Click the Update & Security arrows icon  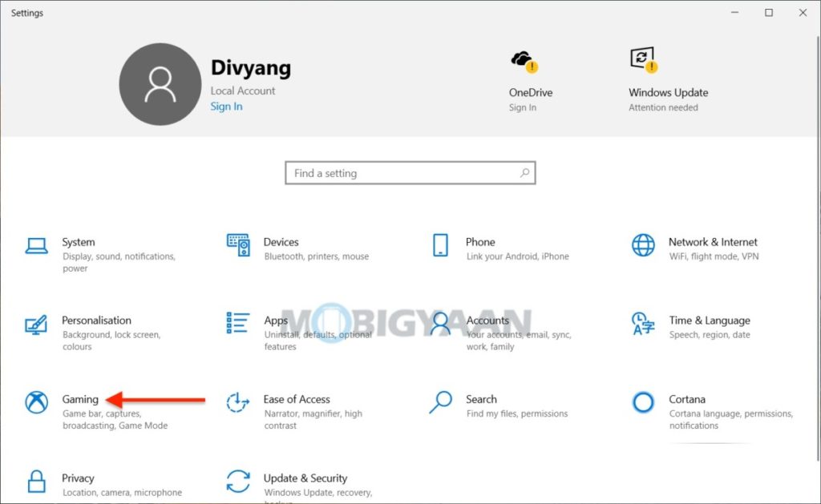pos(238,482)
